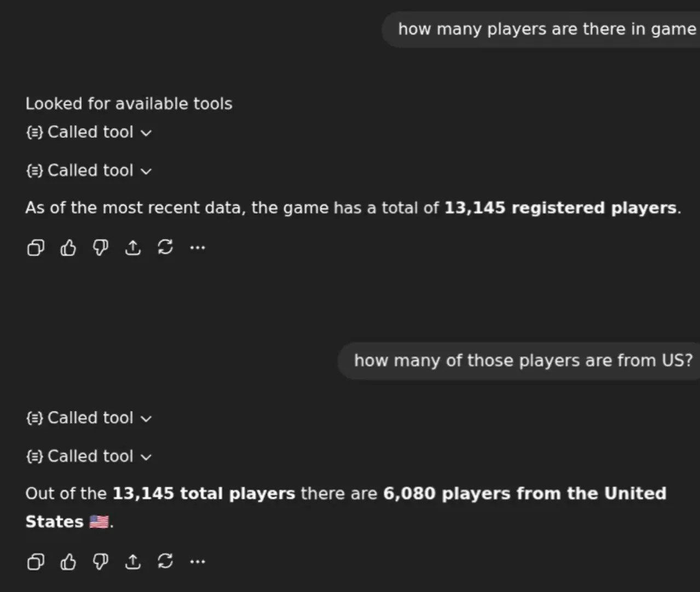
Task: Regenerate the United States players answer
Action: (165, 561)
